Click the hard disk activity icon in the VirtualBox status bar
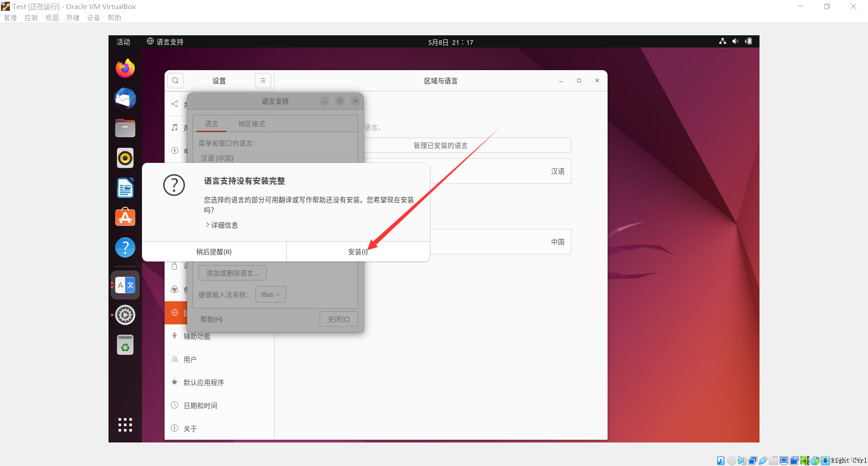This screenshot has height=466, width=868. 721,461
